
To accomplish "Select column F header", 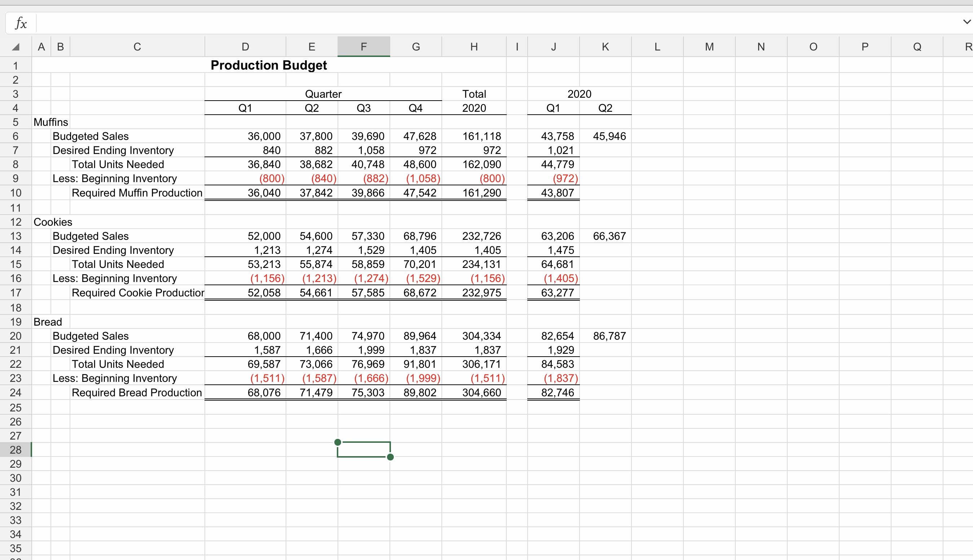I will (364, 47).
